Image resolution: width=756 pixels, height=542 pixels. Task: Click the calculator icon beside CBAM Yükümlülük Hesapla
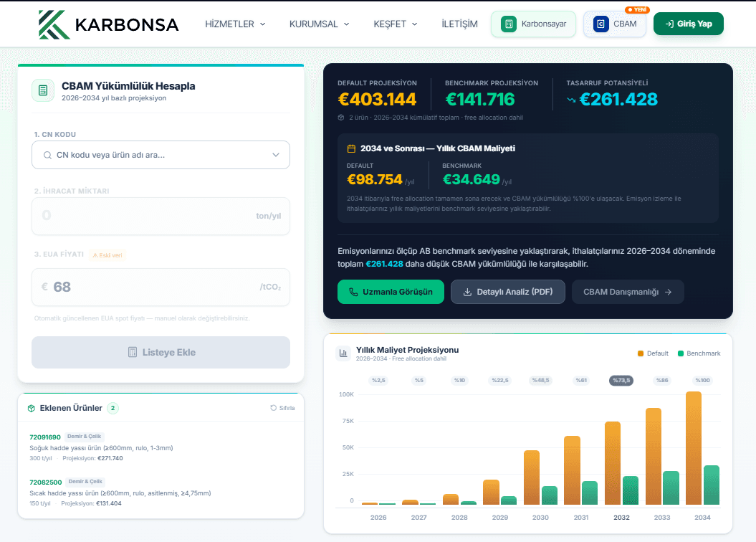43,90
